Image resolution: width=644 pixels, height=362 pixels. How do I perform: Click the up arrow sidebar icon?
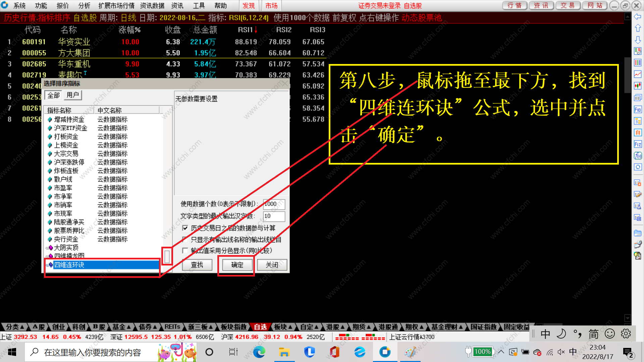point(638,28)
